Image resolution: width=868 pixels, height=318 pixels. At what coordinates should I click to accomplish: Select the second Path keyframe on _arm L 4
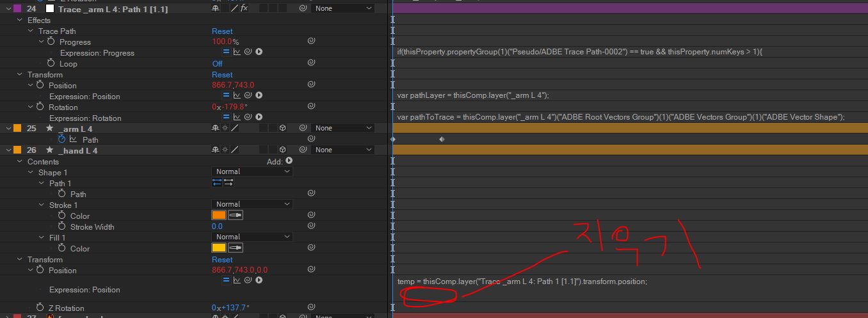click(x=442, y=139)
